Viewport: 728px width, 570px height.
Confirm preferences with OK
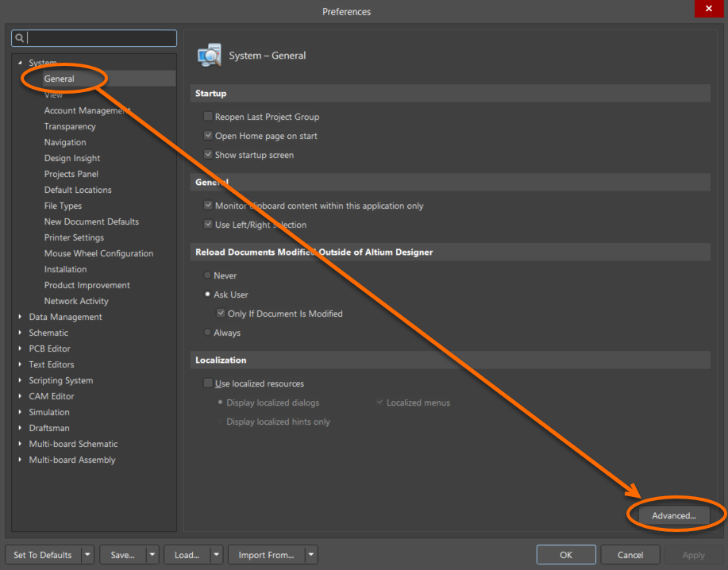(566, 555)
